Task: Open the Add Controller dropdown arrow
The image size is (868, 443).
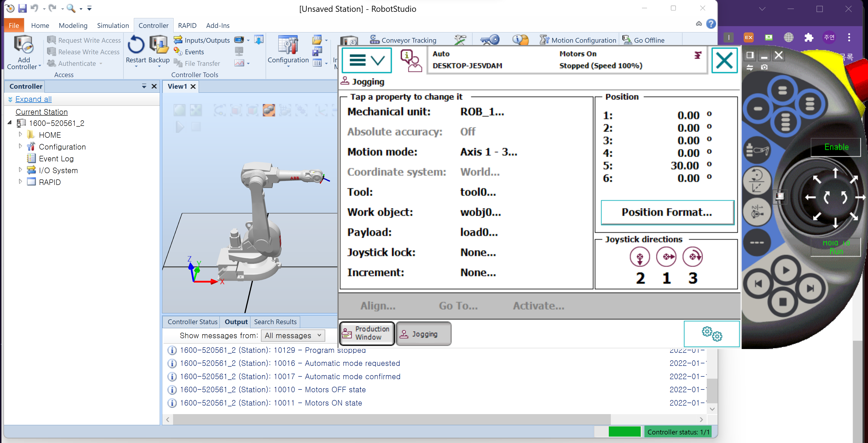Action: (x=40, y=66)
